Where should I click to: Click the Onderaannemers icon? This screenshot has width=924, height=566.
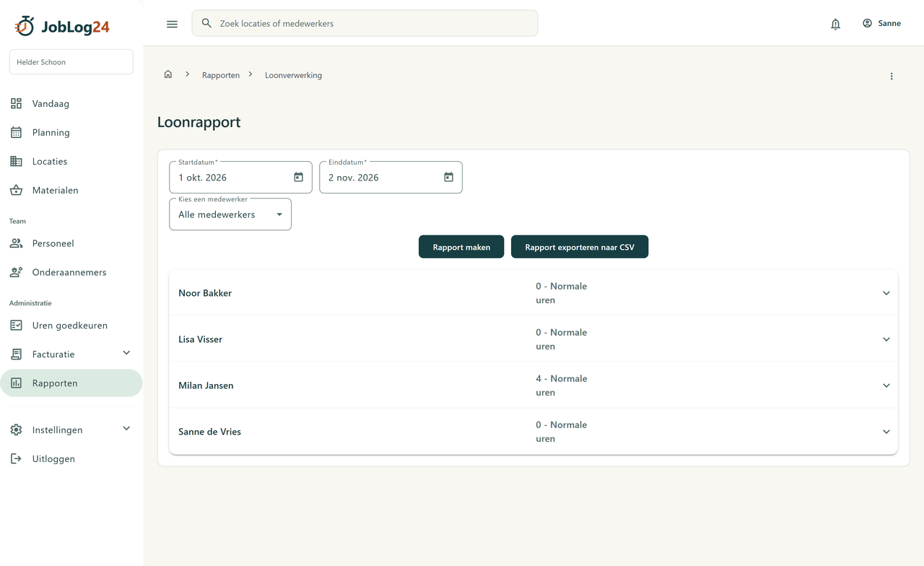pyautogui.click(x=16, y=272)
